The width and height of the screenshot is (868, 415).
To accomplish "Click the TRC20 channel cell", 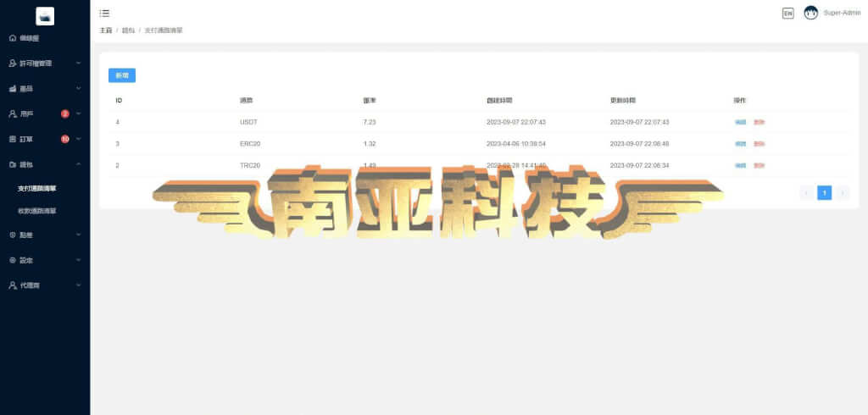I will click(250, 165).
